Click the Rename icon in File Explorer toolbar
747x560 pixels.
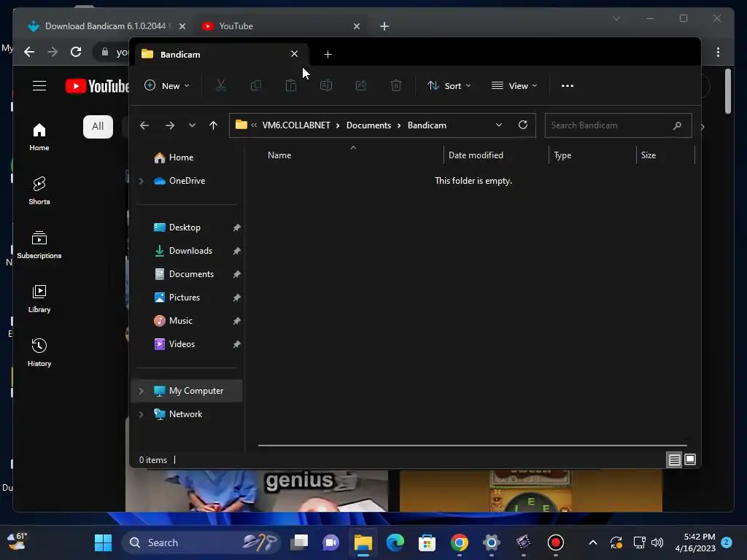coord(326,86)
